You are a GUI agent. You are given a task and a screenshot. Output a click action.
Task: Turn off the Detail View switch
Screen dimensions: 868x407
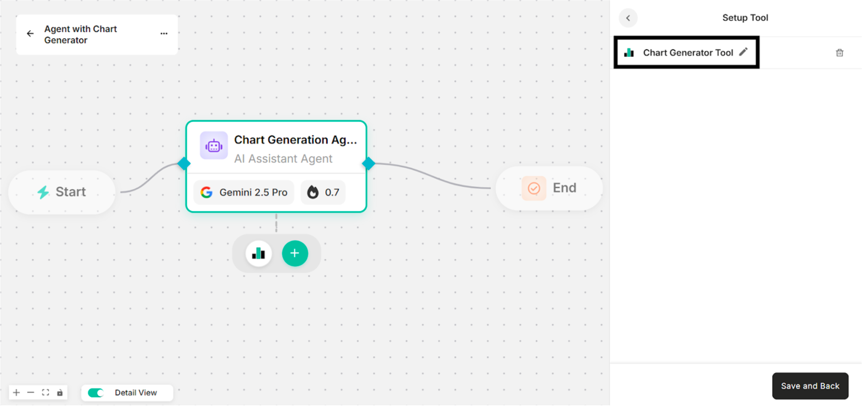pyautogui.click(x=96, y=392)
